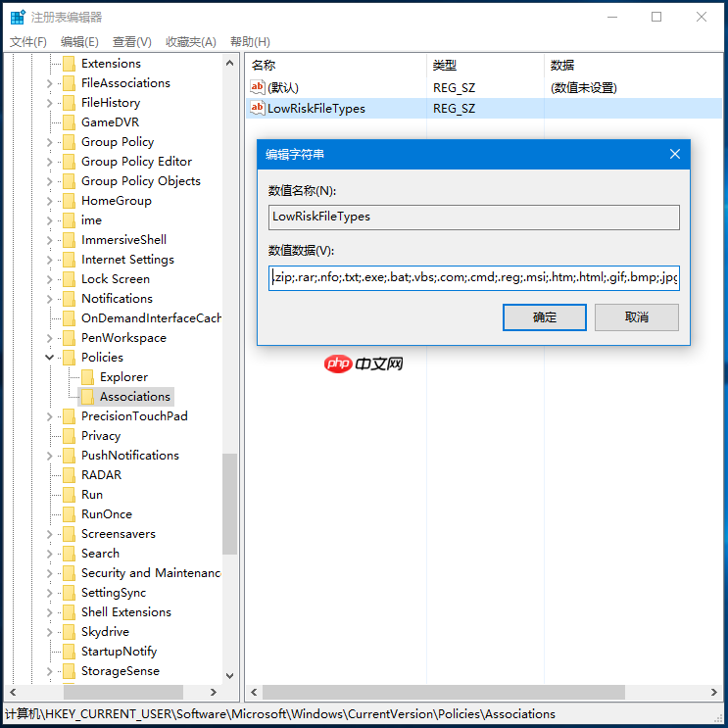The height and width of the screenshot is (728, 728).
Task: Open the 查看(V) menu
Action: coord(132,42)
